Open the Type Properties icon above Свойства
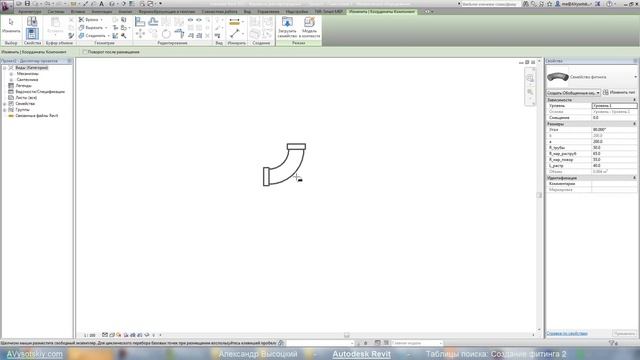Viewport: 640px width, 360px height. pos(32,22)
